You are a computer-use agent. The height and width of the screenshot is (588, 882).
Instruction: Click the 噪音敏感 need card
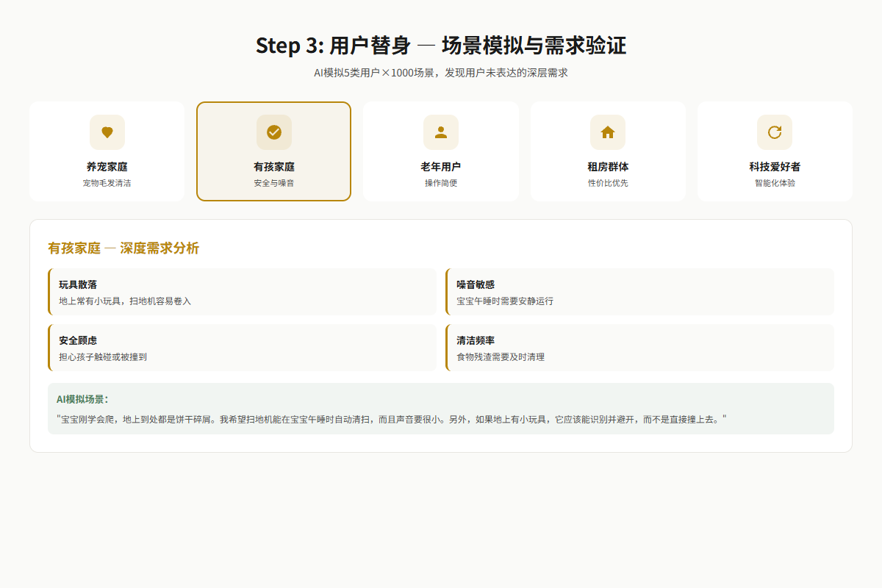[x=639, y=292]
